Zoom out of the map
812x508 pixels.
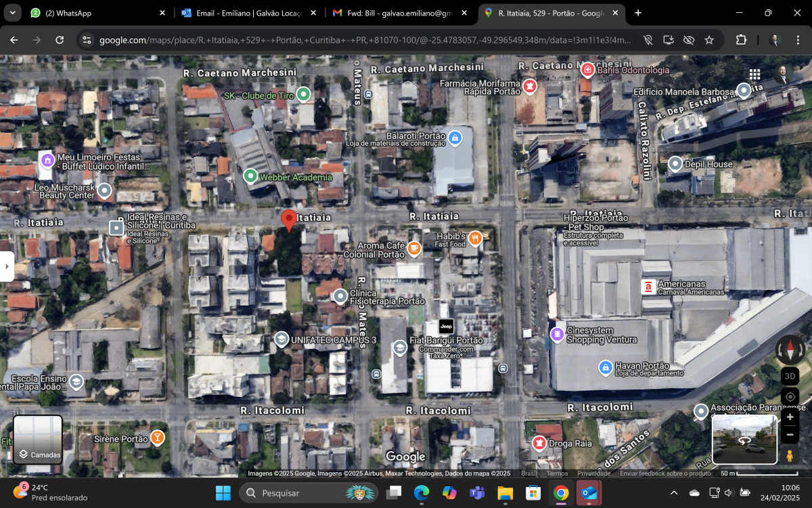[790, 434]
